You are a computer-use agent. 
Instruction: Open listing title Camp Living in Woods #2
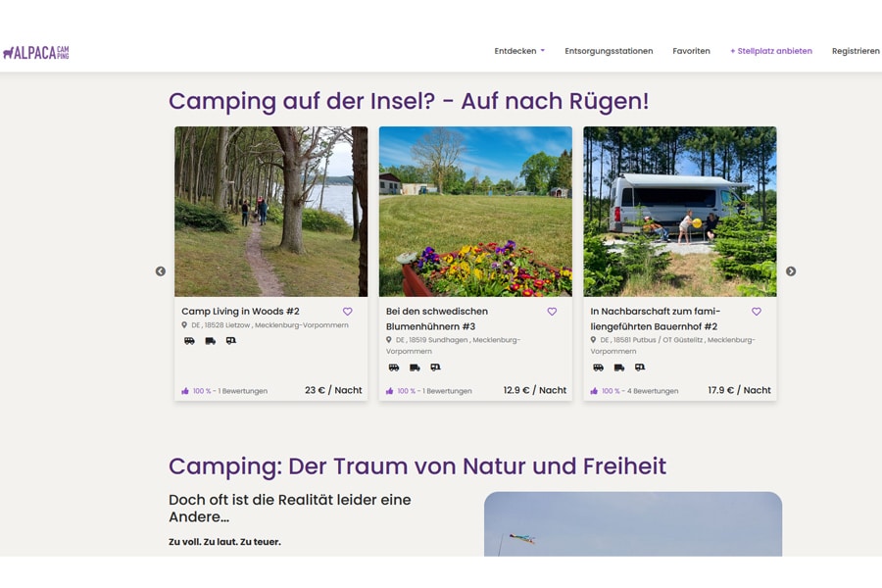240,312
